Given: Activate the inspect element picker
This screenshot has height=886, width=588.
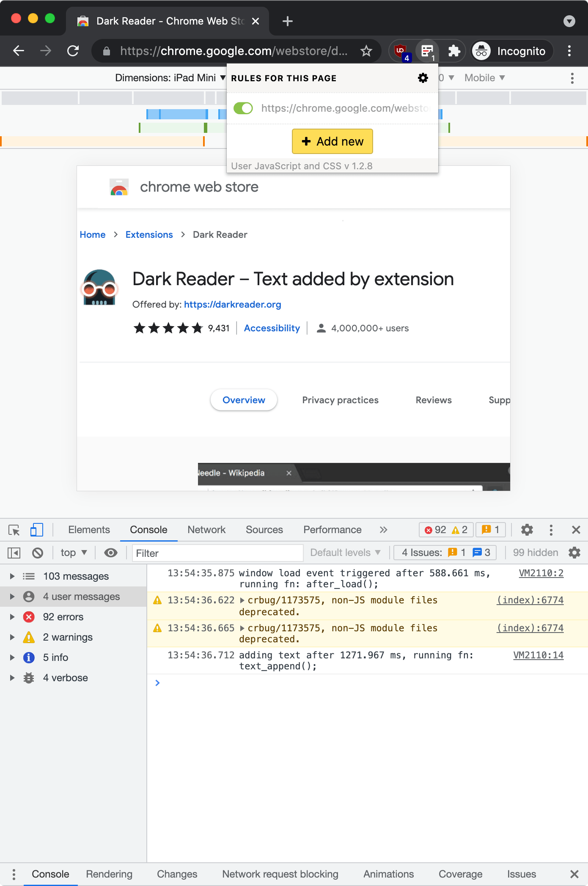Looking at the screenshot, I should point(14,530).
